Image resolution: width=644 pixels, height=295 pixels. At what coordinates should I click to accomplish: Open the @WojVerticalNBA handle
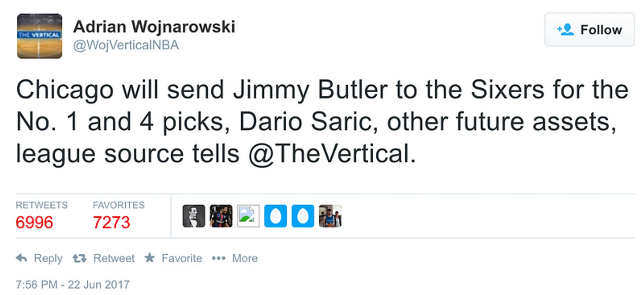point(126,45)
